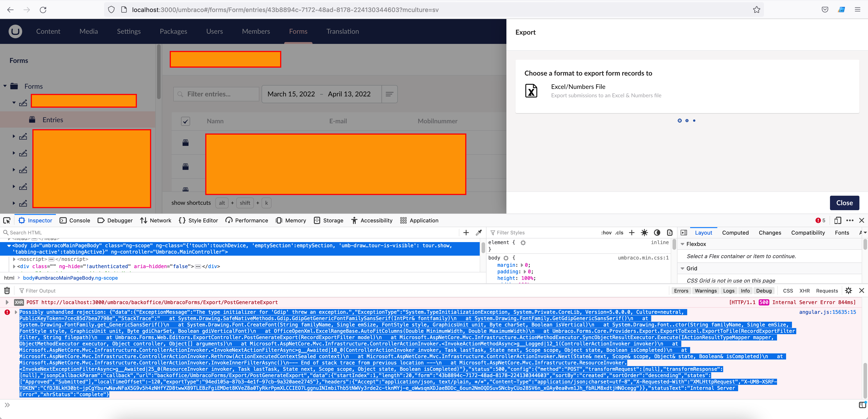Image resolution: width=868 pixels, height=419 pixels.
Task: Toggle the Warnings filter in console
Action: click(x=706, y=290)
